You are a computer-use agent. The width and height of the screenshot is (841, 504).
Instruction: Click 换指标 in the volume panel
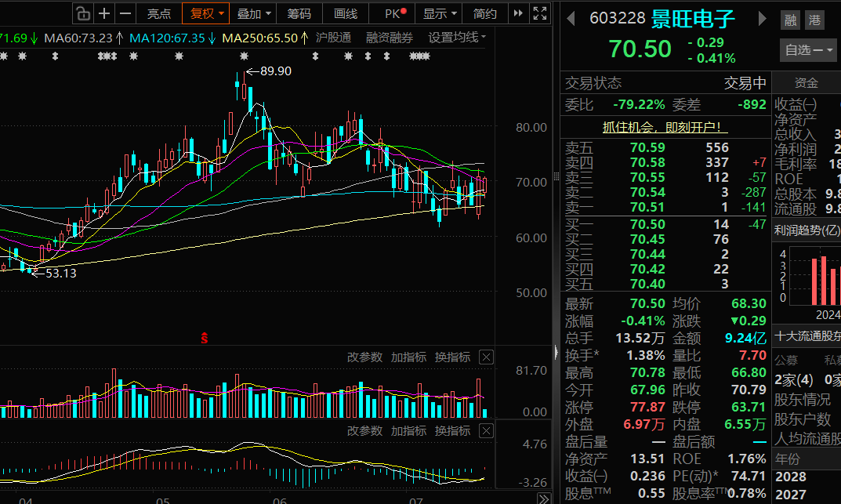(x=453, y=357)
